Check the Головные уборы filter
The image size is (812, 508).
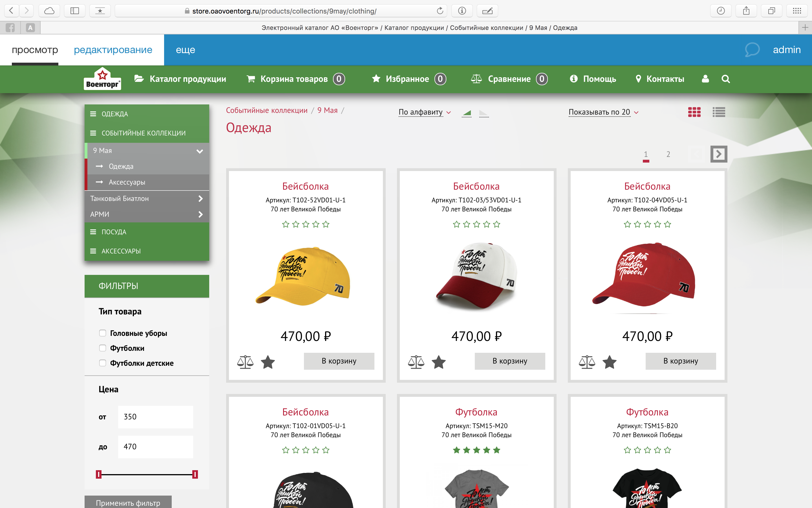tap(103, 333)
